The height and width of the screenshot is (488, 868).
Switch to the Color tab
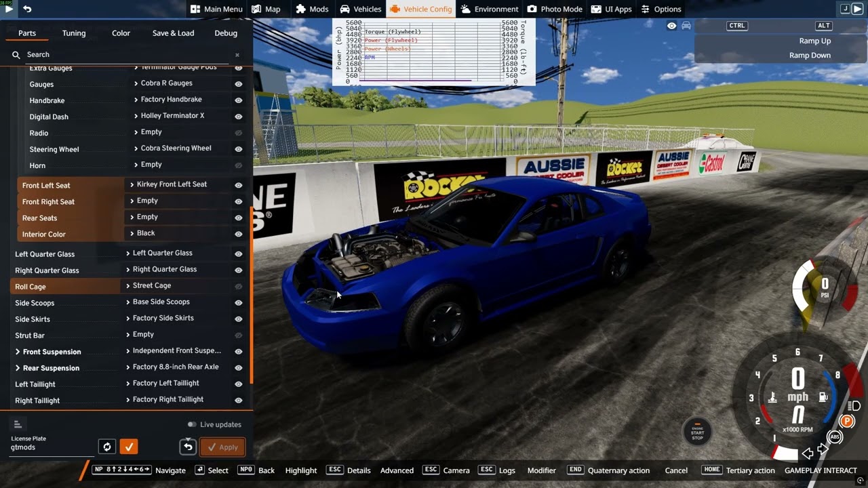click(121, 33)
